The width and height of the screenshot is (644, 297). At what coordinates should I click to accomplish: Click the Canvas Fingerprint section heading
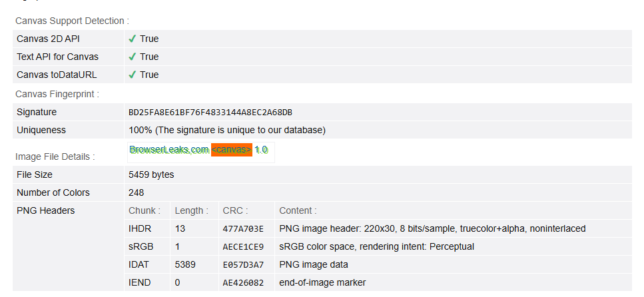(x=57, y=94)
